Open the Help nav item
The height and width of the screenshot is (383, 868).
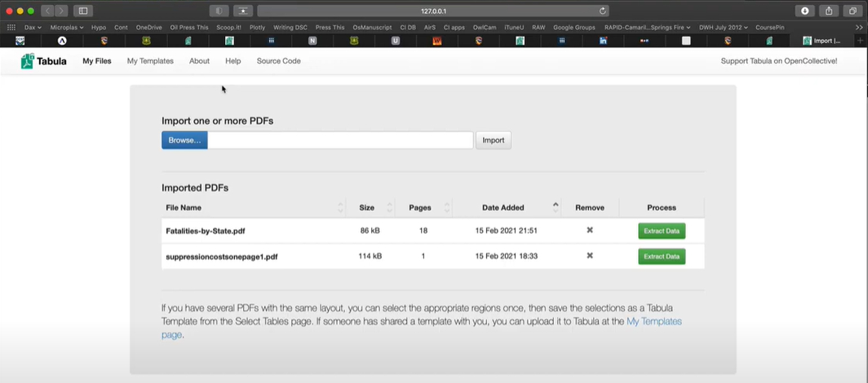click(232, 61)
